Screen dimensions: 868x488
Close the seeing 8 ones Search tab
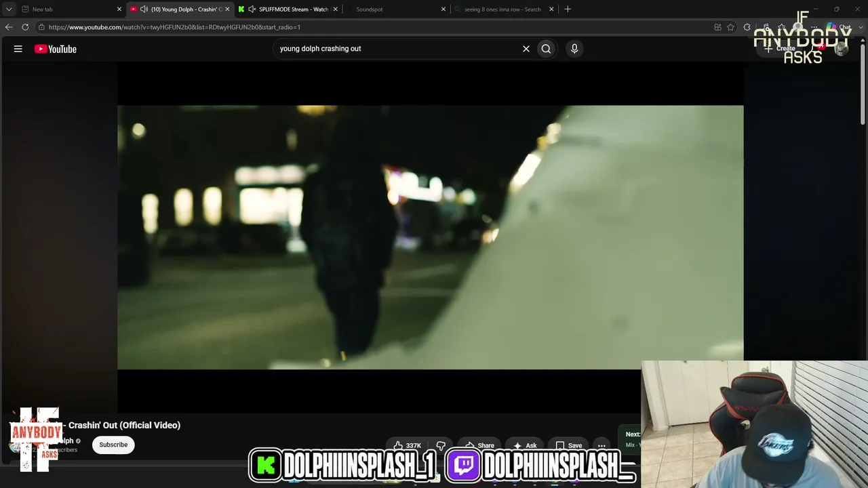tap(551, 9)
